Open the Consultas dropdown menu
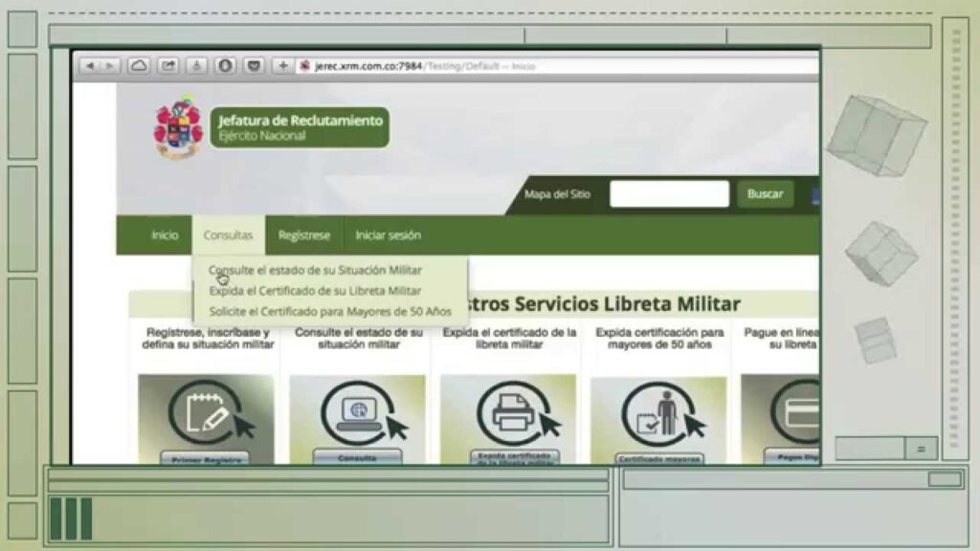The image size is (980, 551). point(228,235)
